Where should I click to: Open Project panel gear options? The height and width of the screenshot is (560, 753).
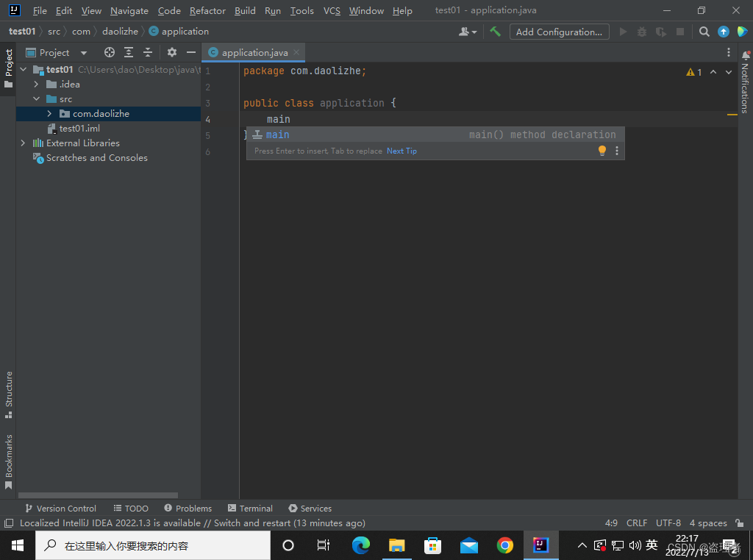[172, 52]
